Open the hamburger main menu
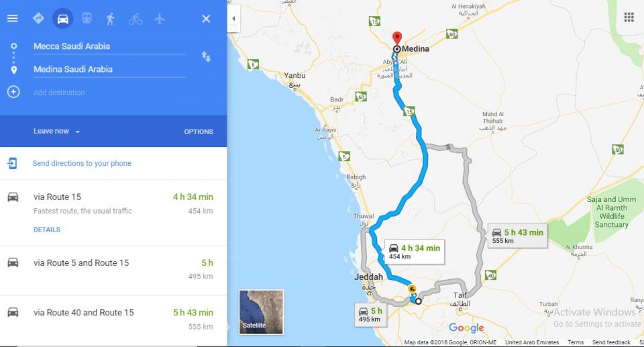644x347 pixels. tap(12, 19)
